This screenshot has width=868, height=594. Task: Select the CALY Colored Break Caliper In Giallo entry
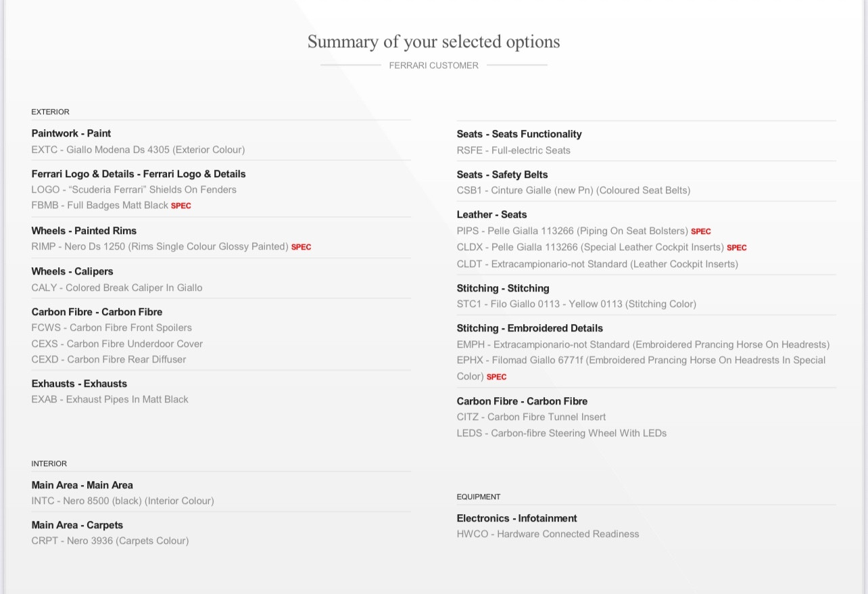point(117,288)
